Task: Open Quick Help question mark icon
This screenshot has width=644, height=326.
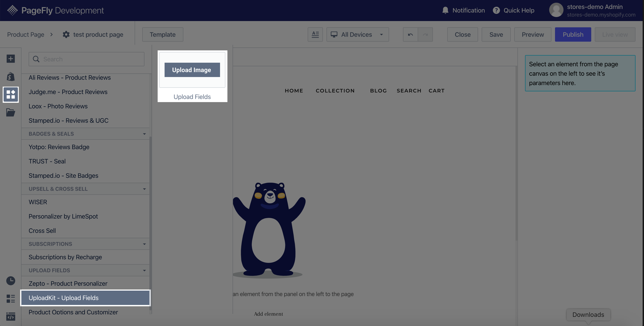Action: 496,10
